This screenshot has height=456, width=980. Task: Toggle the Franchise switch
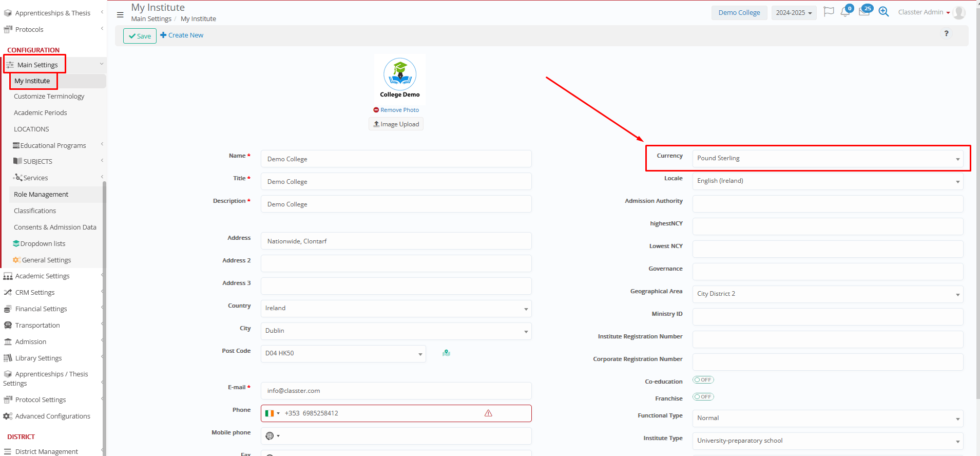[x=703, y=397]
